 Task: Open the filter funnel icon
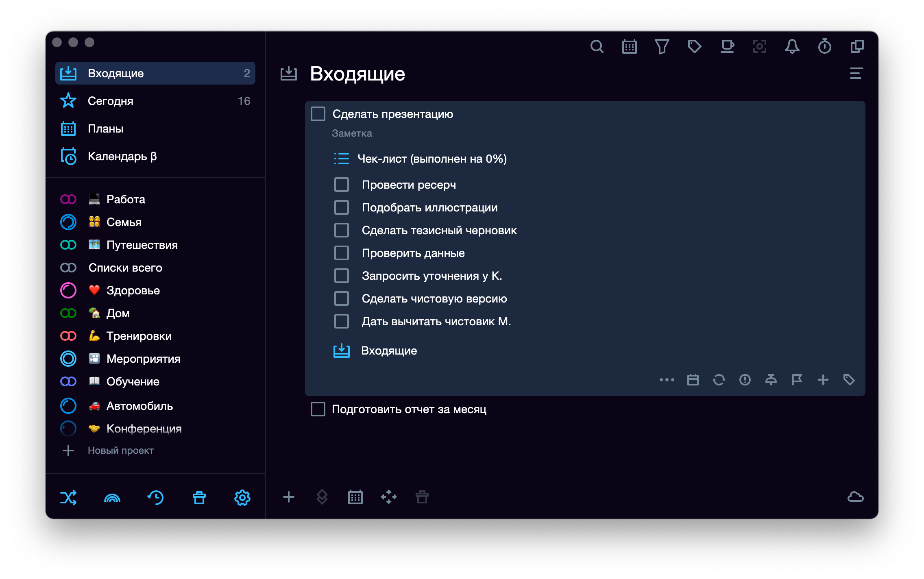click(x=662, y=47)
